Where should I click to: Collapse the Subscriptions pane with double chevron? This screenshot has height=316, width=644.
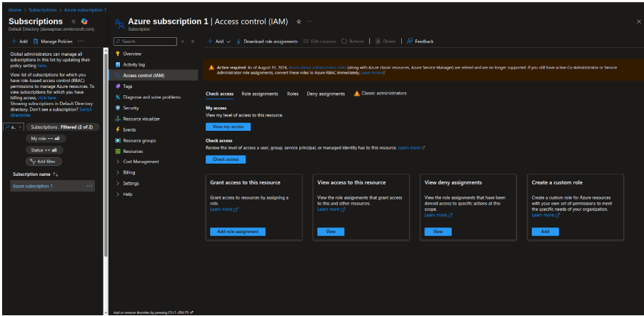(x=74, y=21)
